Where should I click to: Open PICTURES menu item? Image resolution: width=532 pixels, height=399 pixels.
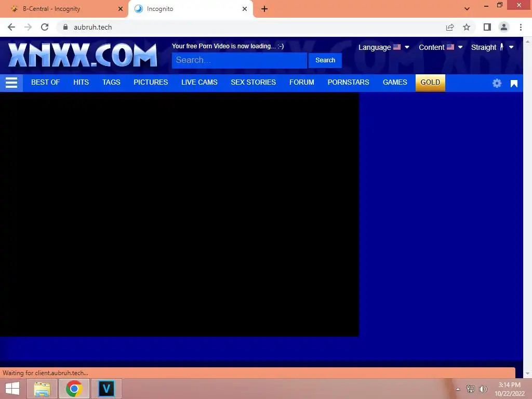point(151,83)
